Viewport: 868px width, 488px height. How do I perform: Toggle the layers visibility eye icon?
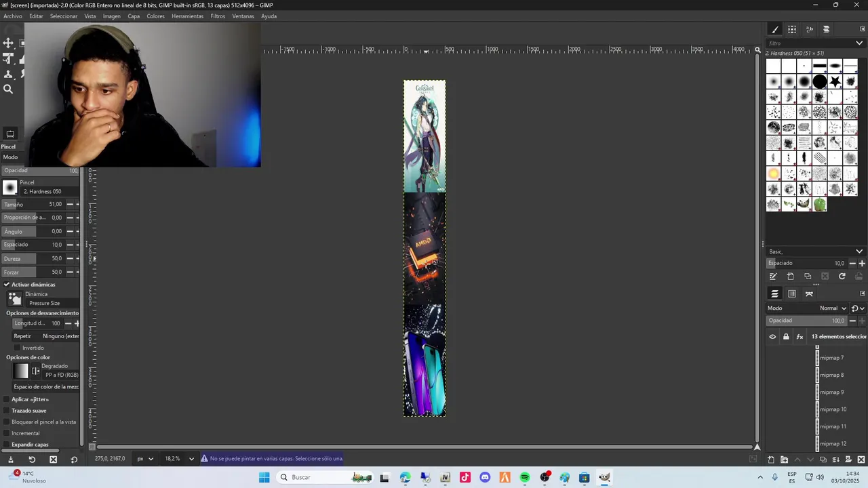click(772, 337)
